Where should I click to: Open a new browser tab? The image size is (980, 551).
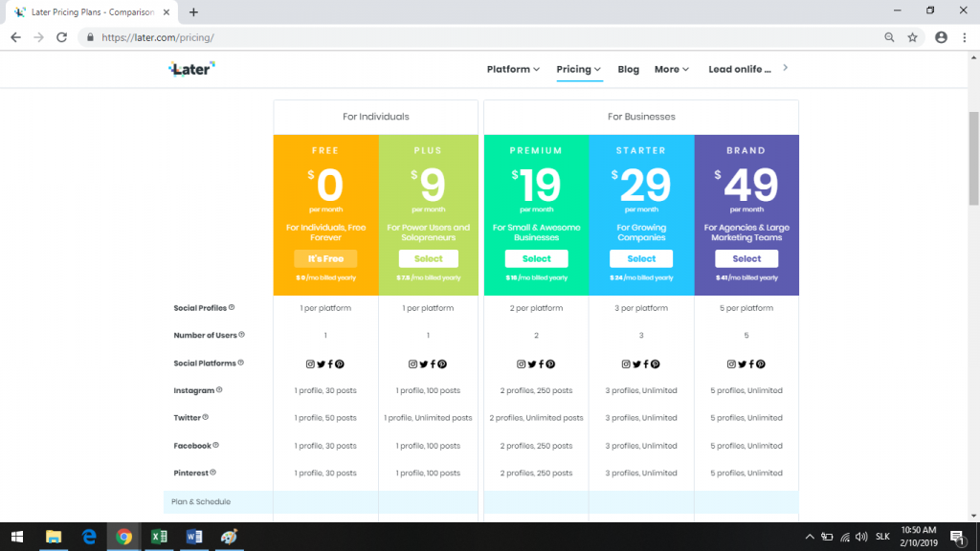[x=193, y=11]
